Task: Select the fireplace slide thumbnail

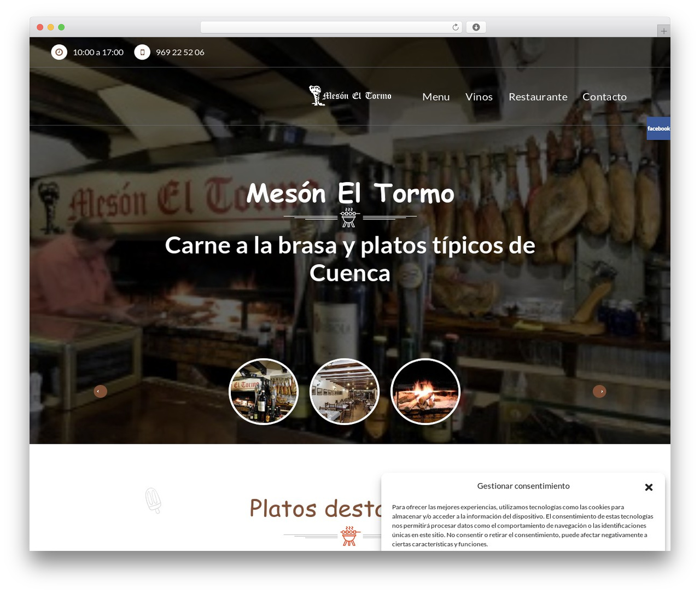Action: click(425, 391)
